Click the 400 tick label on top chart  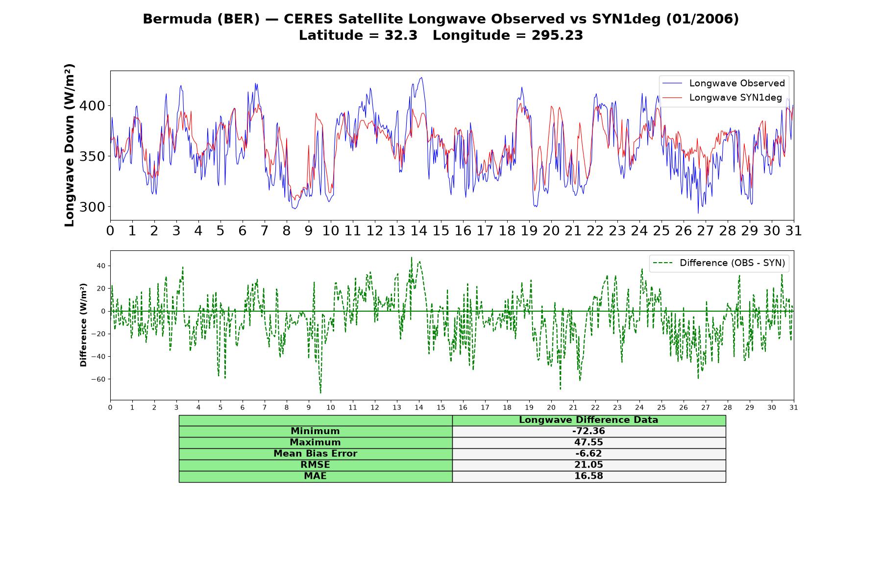pos(93,106)
